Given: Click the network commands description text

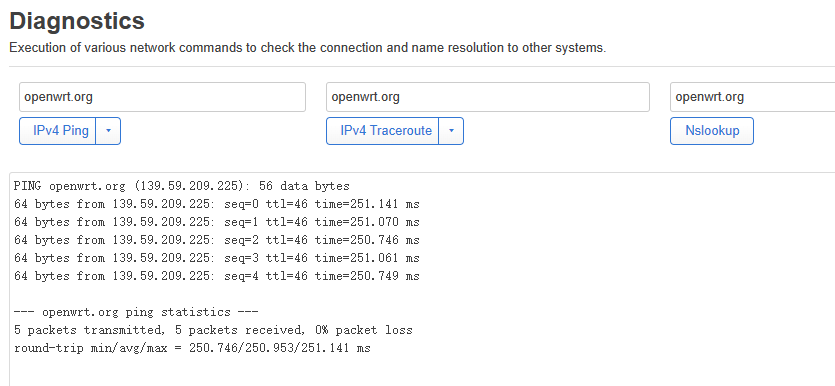Looking at the screenshot, I should pos(308,48).
